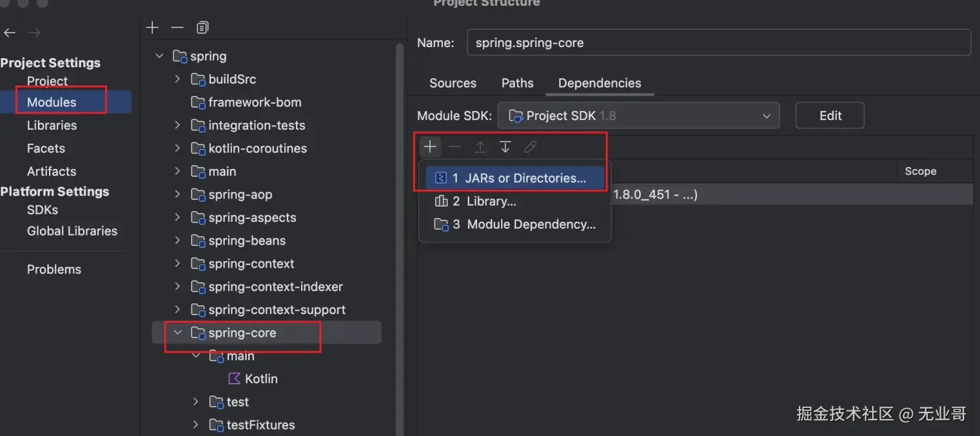This screenshot has width=980, height=436.
Task: Select the main module under spring
Action: point(222,171)
